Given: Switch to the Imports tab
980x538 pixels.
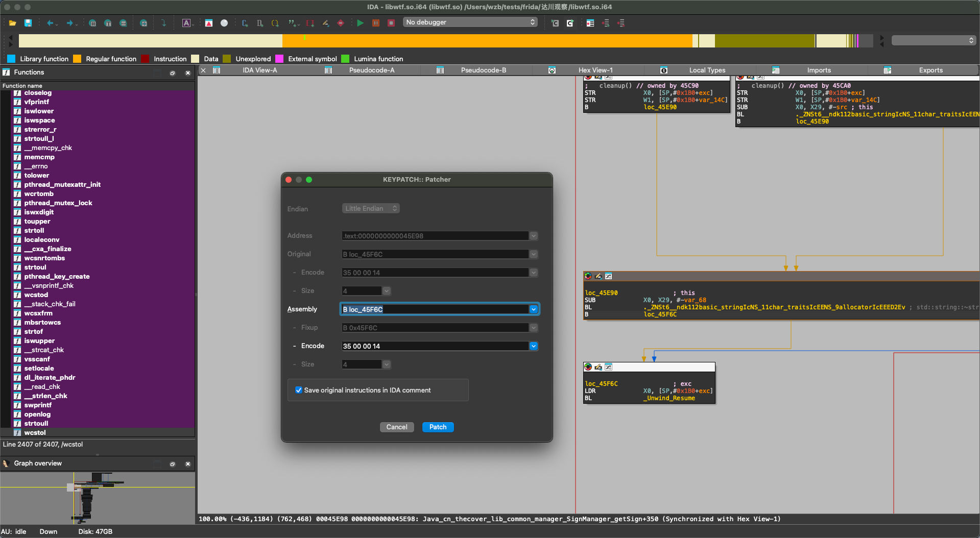Looking at the screenshot, I should (819, 70).
